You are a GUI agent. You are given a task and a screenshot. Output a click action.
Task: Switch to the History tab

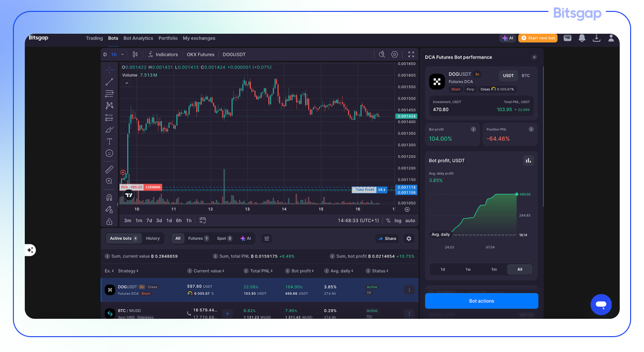click(153, 238)
